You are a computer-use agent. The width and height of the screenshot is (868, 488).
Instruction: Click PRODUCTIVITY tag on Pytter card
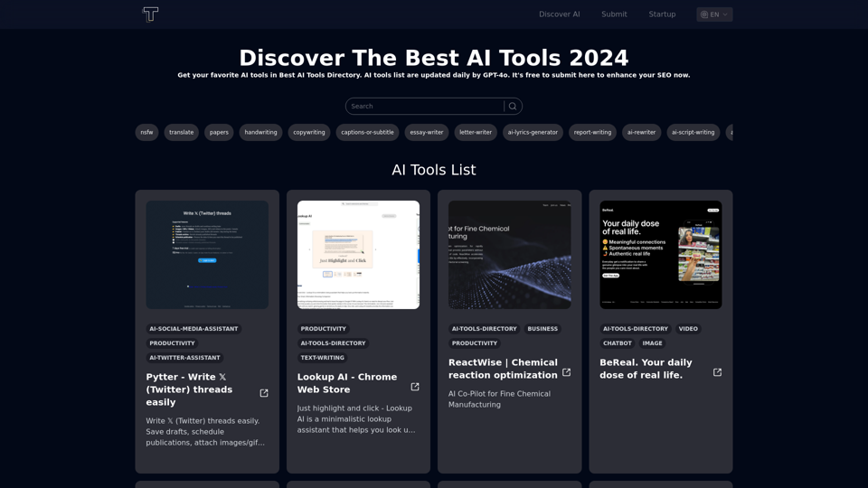pos(172,343)
